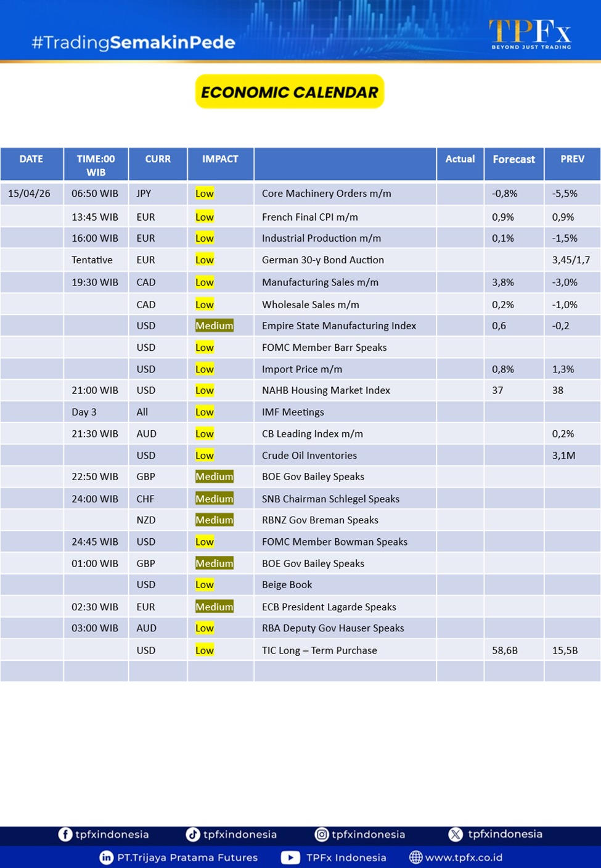This screenshot has height=868, width=601.
Task: Click the Medium tag for Empire State Manufacturing
Action: [214, 325]
